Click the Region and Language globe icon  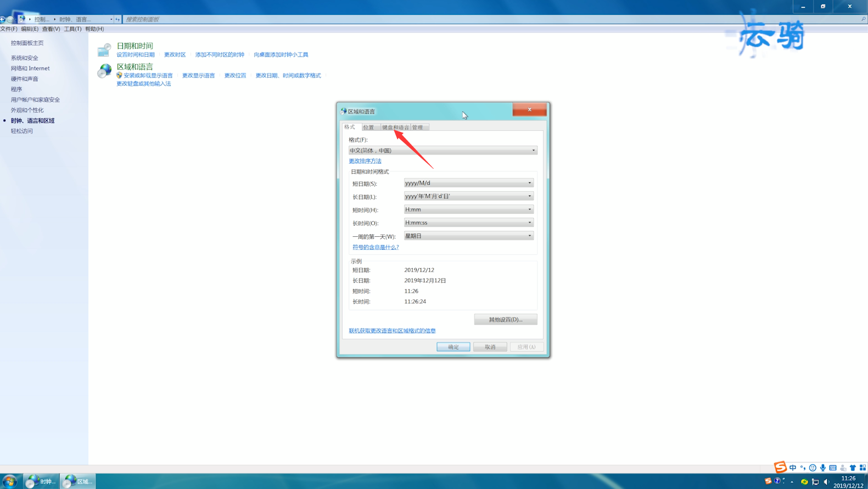(104, 71)
